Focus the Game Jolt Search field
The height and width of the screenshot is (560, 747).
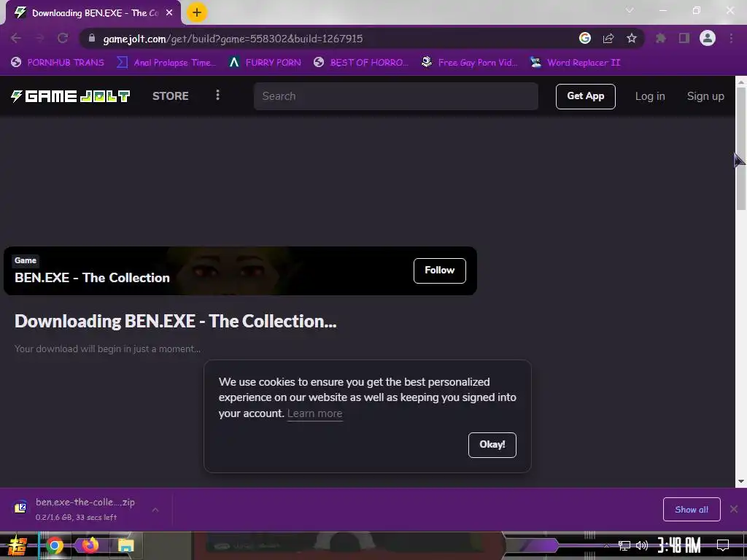pyautogui.click(x=396, y=96)
